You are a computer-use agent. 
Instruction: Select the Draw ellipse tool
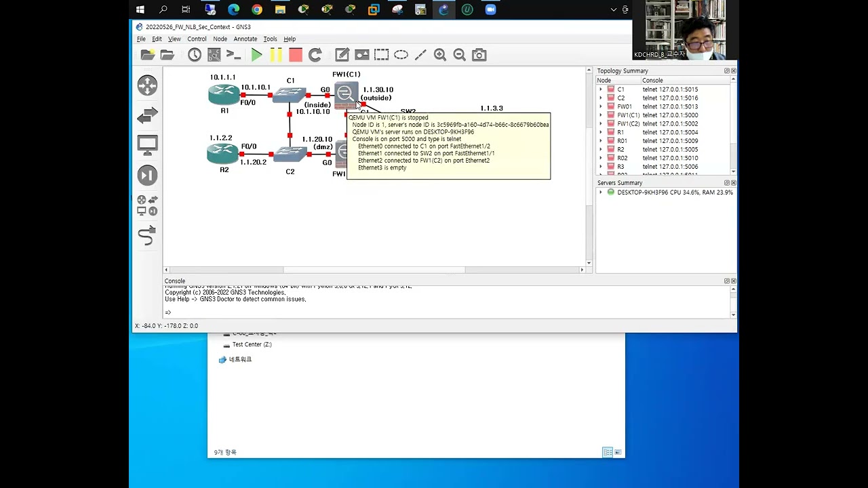[x=401, y=55]
